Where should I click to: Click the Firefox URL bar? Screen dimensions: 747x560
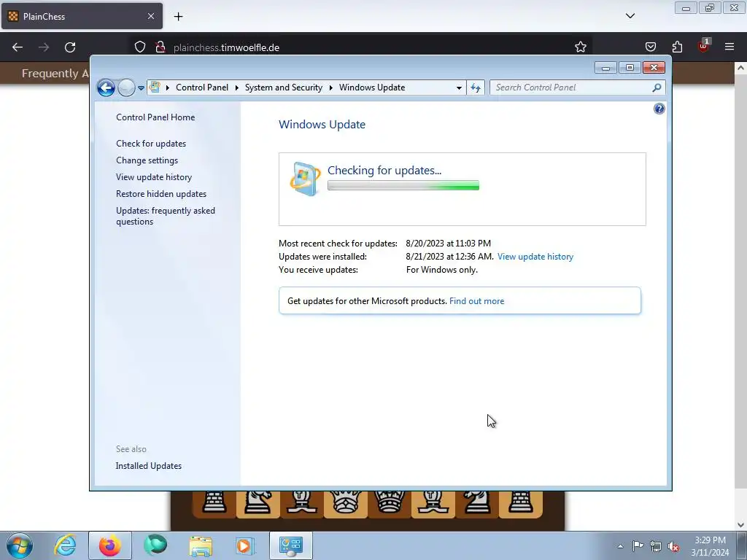pyautogui.click(x=362, y=47)
